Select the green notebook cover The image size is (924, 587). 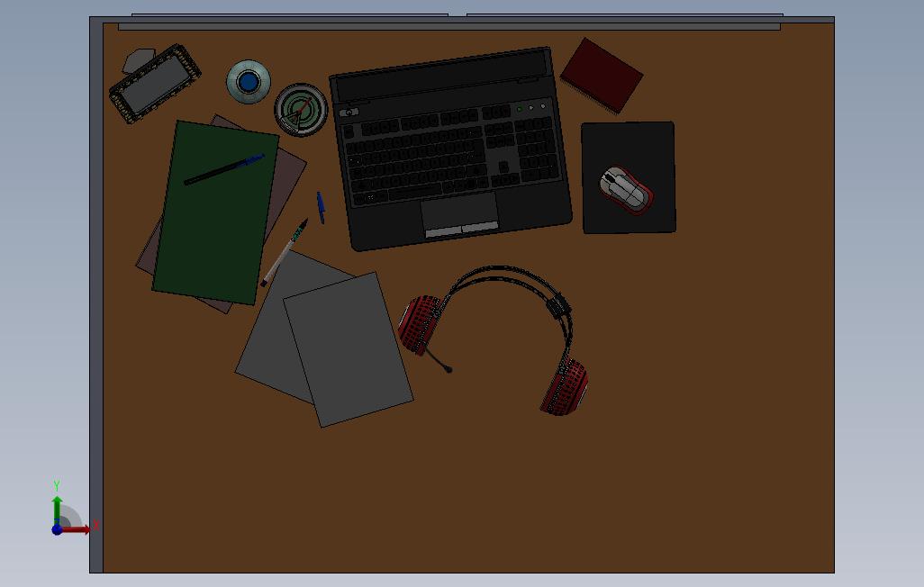[215, 212]
